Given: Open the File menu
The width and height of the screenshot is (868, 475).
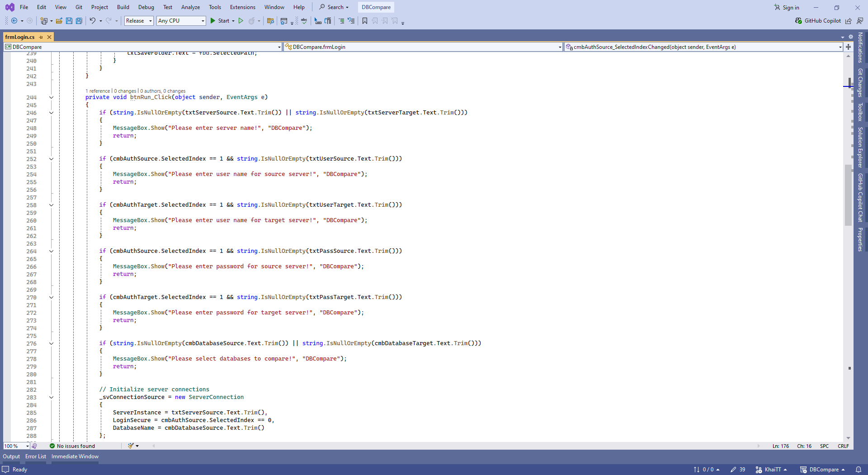Looking at the screenshot, I should (24, 7).
